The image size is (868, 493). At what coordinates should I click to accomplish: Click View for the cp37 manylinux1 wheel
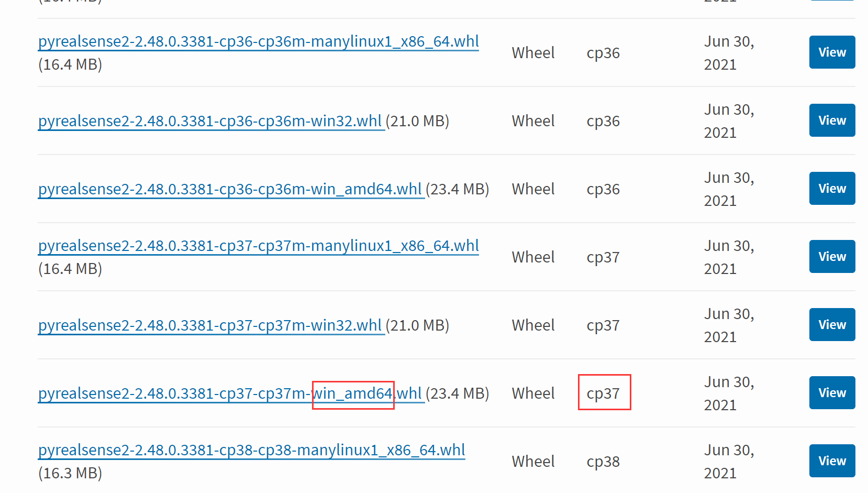832,256
